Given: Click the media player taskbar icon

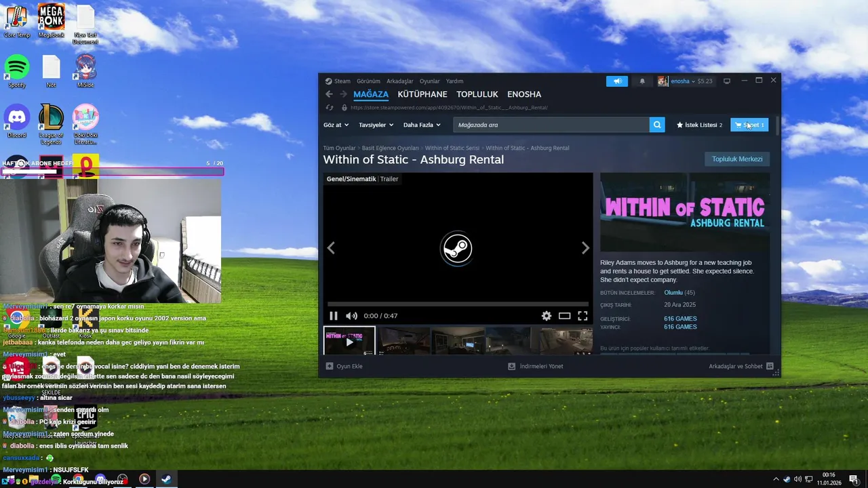Looking at the screenshot, I should [144, 479].
